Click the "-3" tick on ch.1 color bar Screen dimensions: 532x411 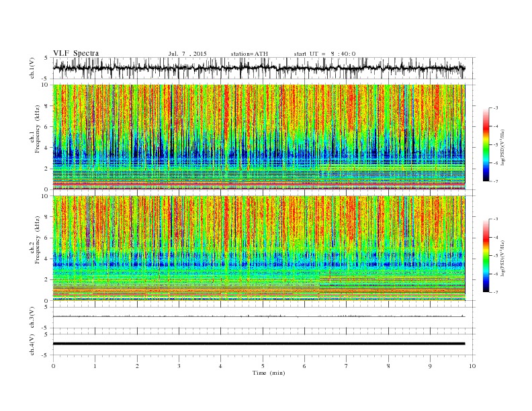pyautogui.click(x=496, y=108)
